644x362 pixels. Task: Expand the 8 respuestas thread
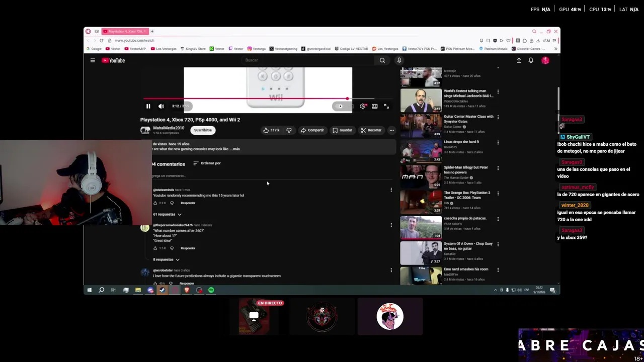[166, 259]
